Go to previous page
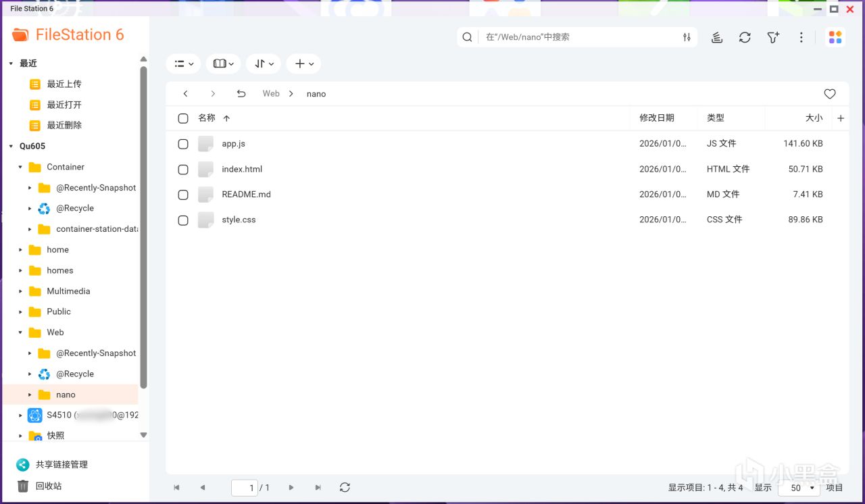The height and width of the screenshot is (504, 865). (203, 487)
